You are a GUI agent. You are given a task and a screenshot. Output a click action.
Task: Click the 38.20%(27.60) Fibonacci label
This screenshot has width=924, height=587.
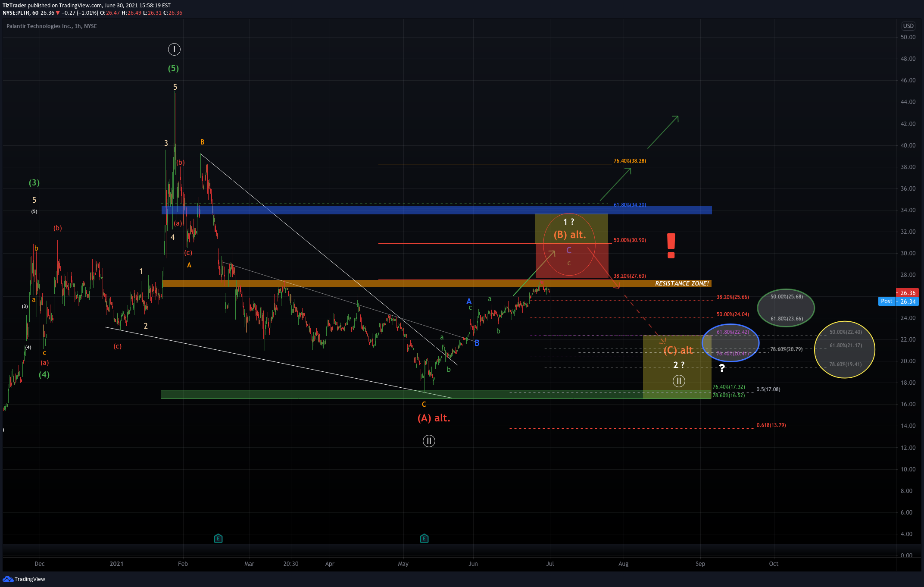[x=630, y=276]
